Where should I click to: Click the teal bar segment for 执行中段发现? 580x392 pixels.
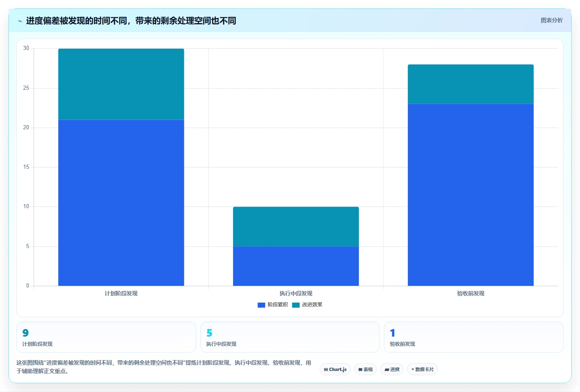296,227
